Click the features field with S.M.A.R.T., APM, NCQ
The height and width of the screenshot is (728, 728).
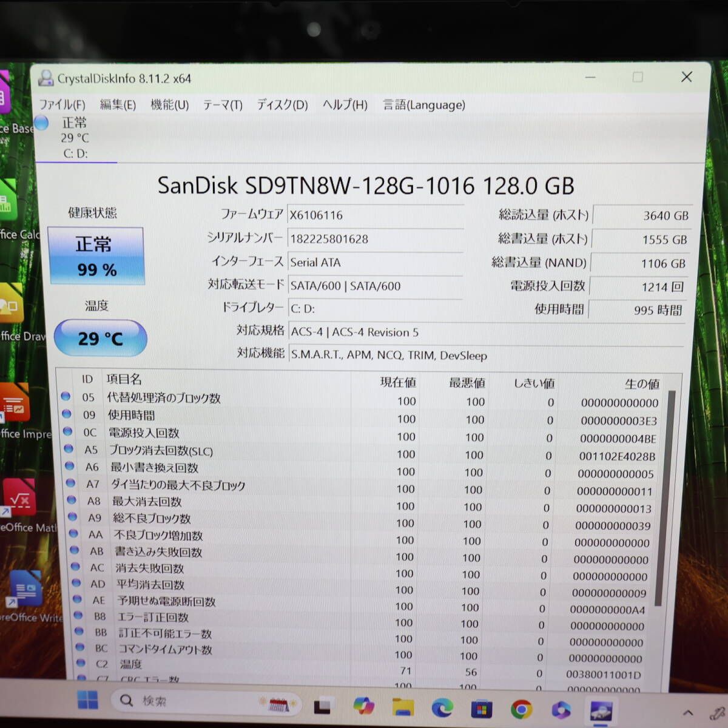point(487,355)
